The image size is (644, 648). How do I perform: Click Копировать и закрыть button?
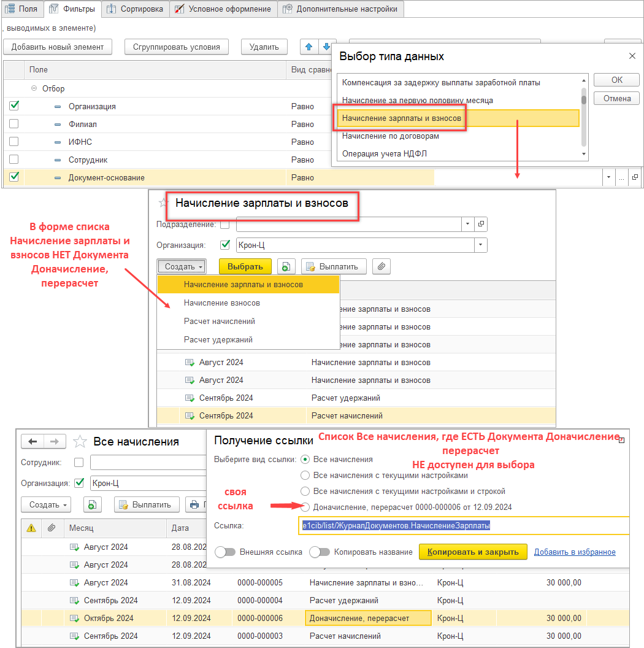pyautogui.click(x=473, y=552)
